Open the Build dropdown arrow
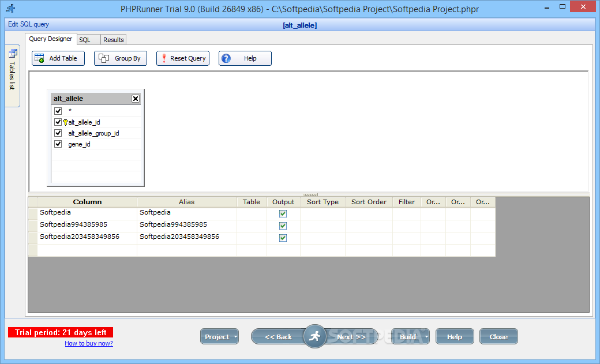This screenshot has height=364, width=600. coord(426,337)
